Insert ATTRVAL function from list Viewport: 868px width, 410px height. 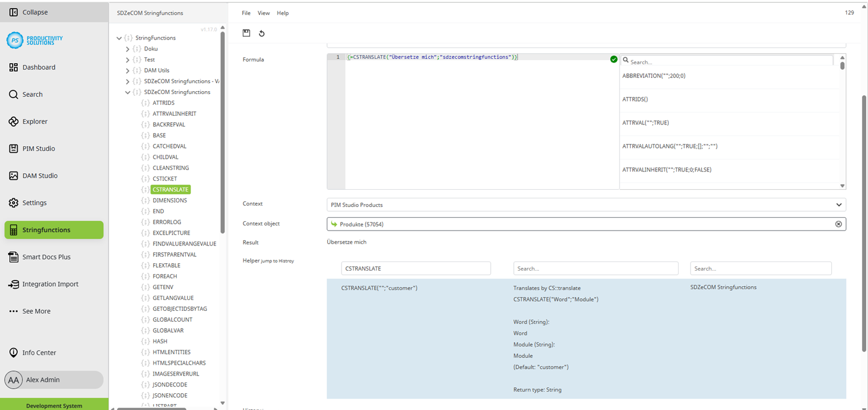click(x=646, y=123)
